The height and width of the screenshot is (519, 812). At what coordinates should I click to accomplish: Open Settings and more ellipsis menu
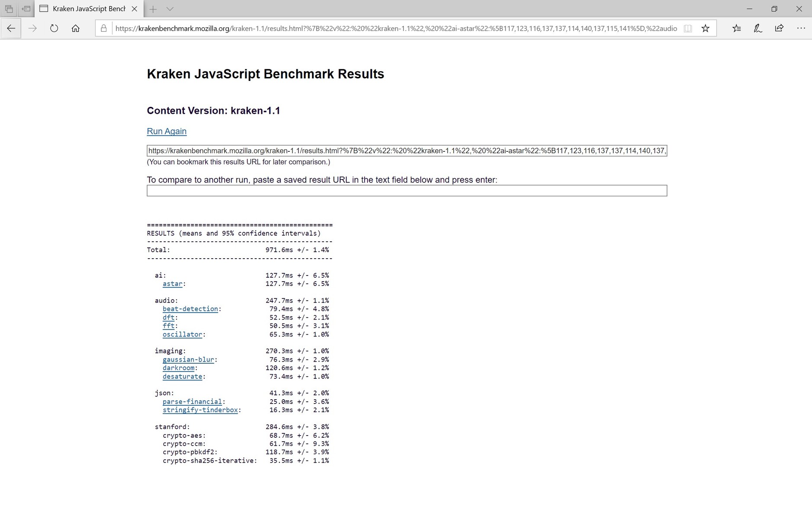tap(801, 29)
